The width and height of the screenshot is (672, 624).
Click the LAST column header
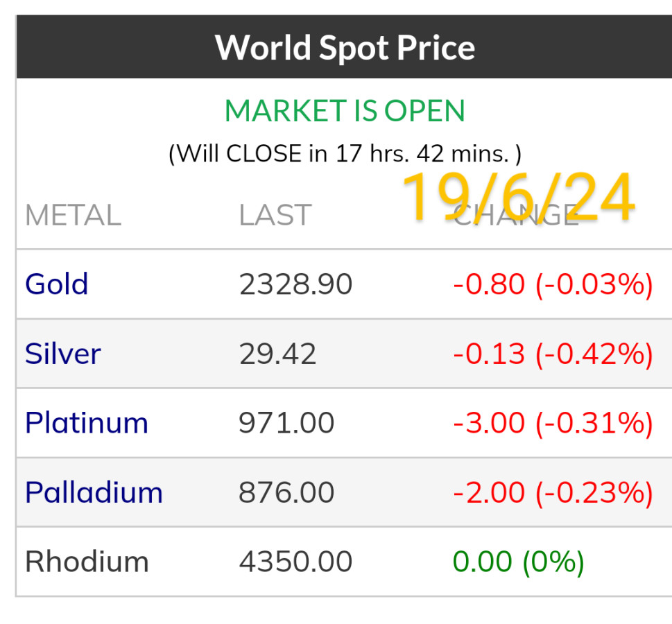[x=275, y=216]
